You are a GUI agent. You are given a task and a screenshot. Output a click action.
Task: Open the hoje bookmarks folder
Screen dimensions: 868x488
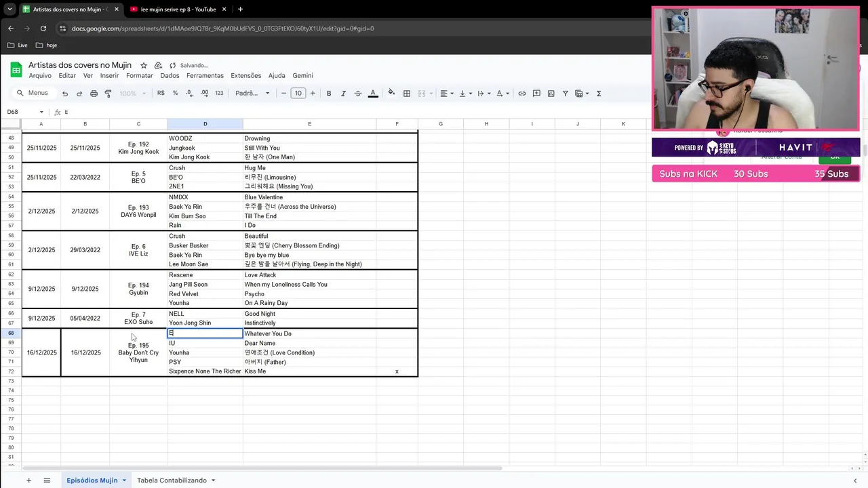pos(46,45)
